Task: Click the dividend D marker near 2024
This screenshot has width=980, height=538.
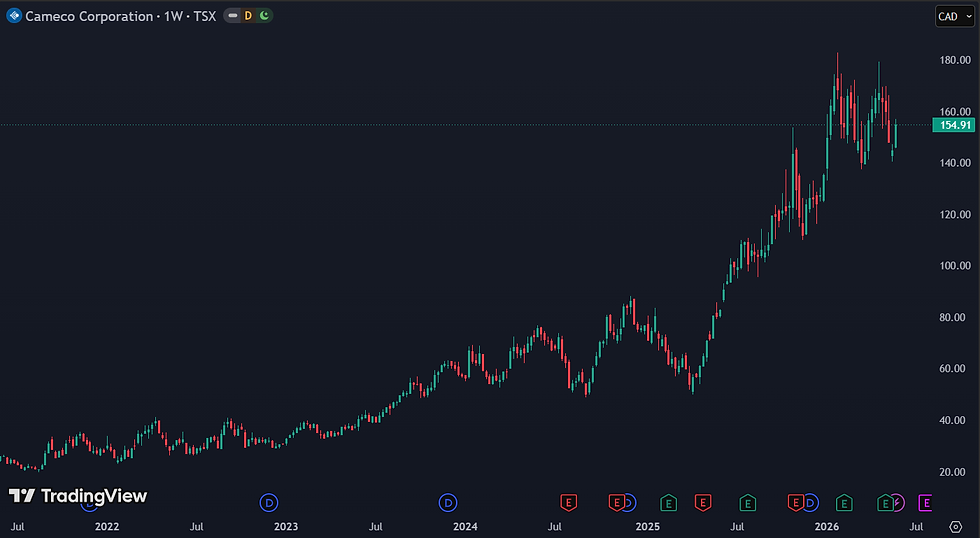Action: (x=448, y=502)
